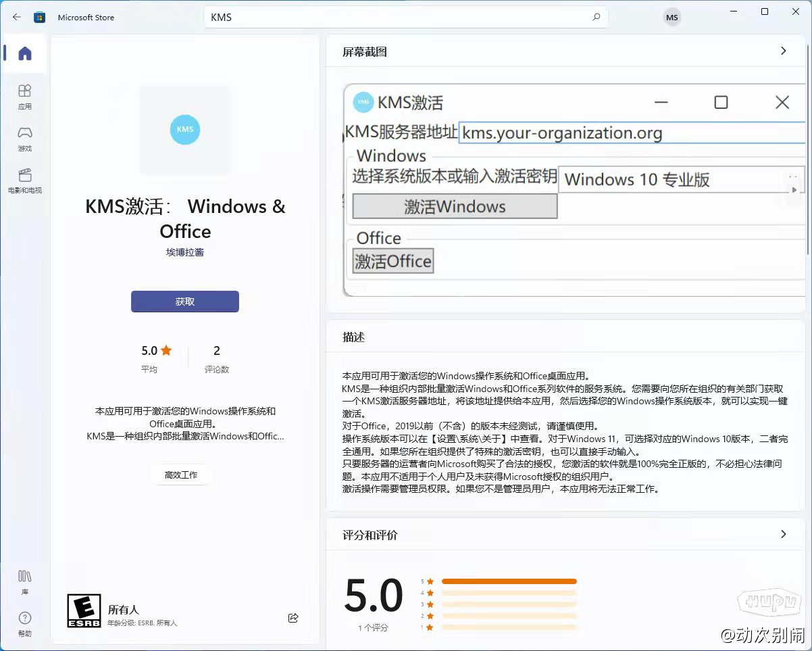Open the 游戏 (Games) sidebar section
812x651 pixels.
tap(25, 139)
